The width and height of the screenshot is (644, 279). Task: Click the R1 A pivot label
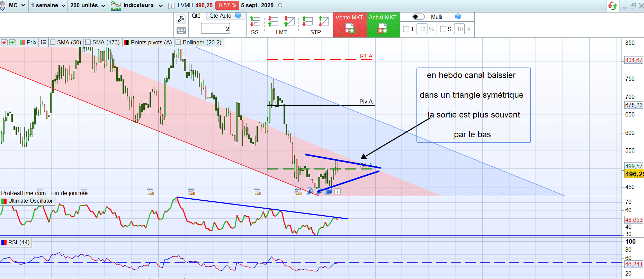coord(366,56)
